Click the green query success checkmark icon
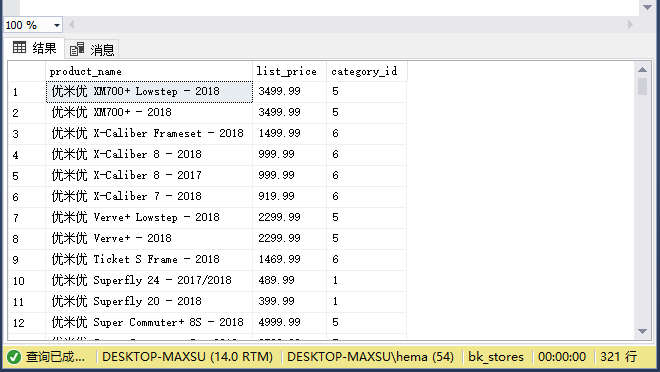 pos(13,357)
